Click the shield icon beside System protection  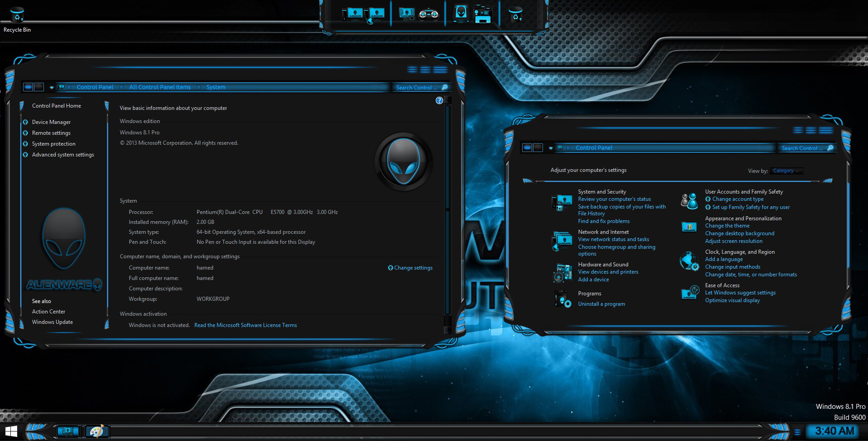coord(25,144)
